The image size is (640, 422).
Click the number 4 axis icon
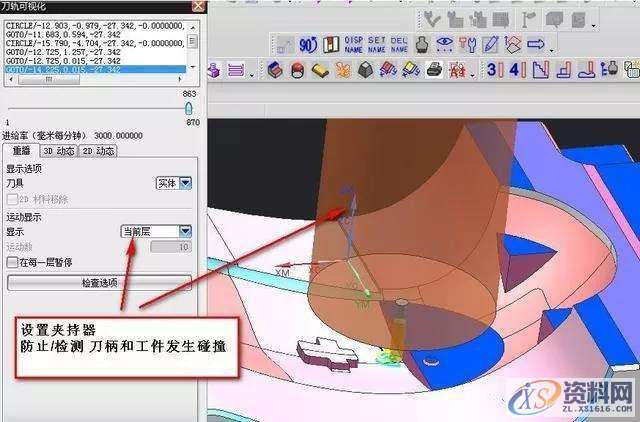518,70
